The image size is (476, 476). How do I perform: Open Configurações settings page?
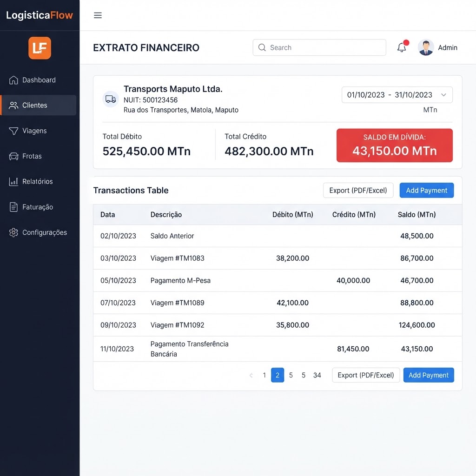pyautogui.click(x=39, y=232)
